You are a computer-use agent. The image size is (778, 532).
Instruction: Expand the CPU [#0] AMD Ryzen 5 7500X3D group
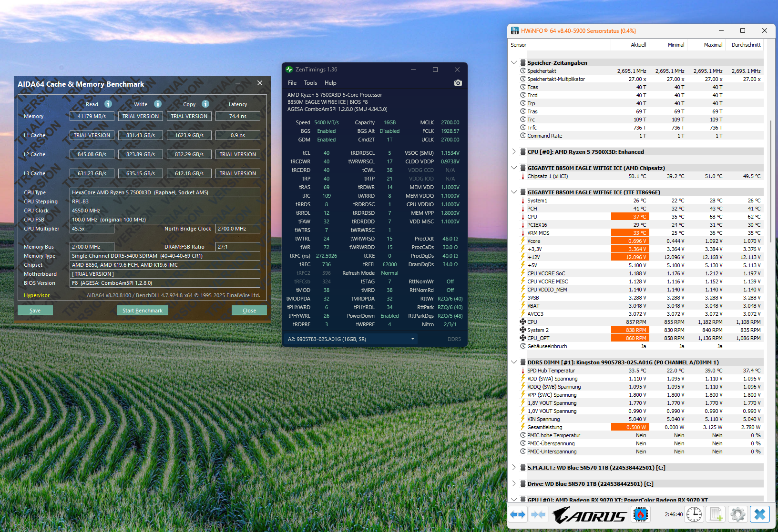pos(514,151)
